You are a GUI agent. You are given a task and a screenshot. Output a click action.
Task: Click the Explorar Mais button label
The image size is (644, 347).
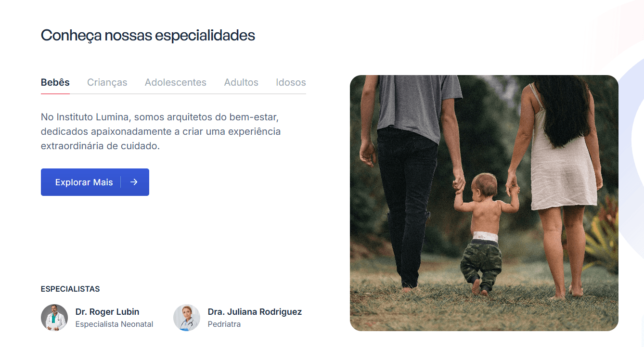[84, 182]
